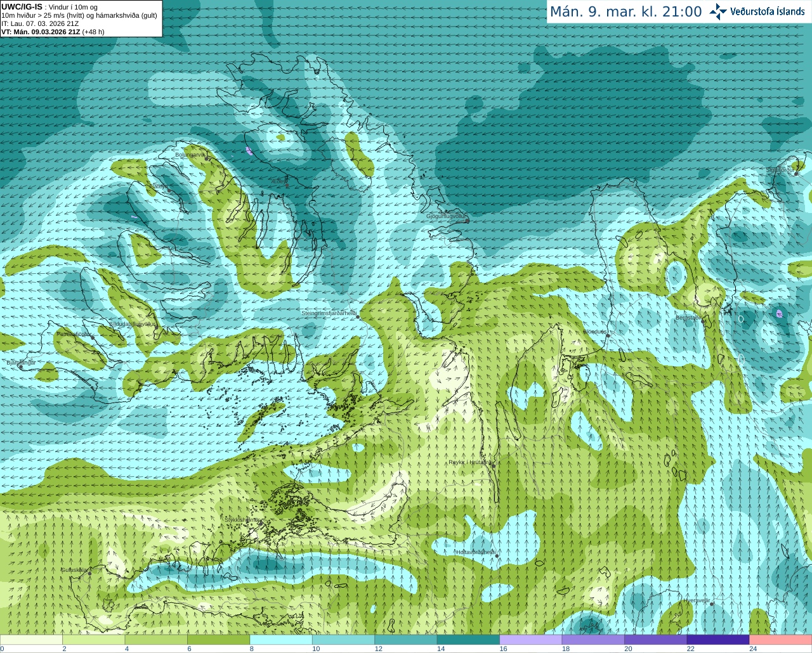Click the Reykir í Hrútafirði station label

(470, 462)
